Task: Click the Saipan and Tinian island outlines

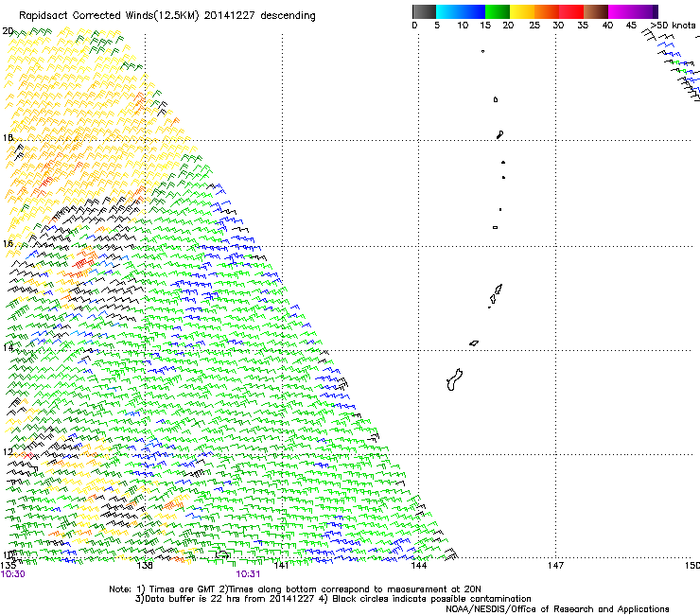Action: (x=496, y=295)
